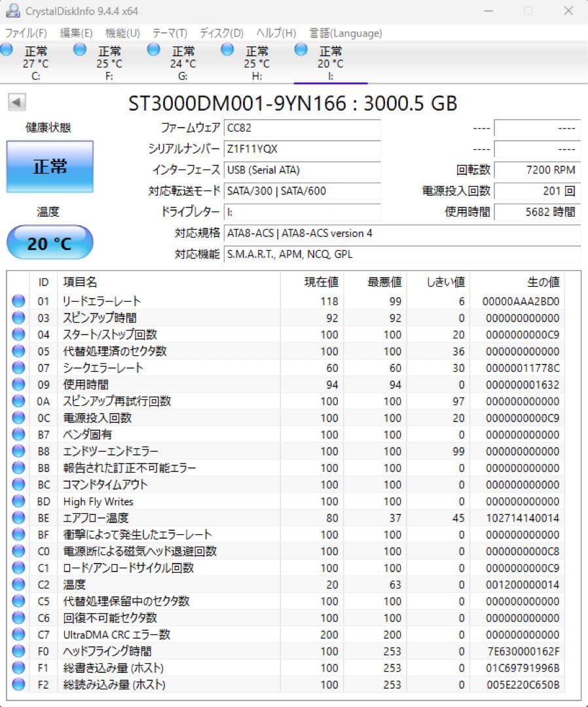Select the I: drive status circle
This screenshot has height=707, width=588.
click(x=301, y=50)
